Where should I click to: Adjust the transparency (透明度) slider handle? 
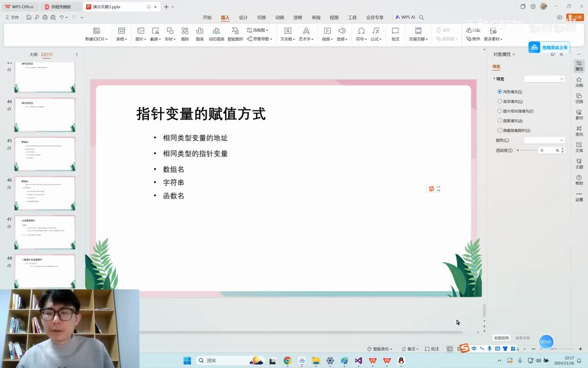click(x=518, y=150)
